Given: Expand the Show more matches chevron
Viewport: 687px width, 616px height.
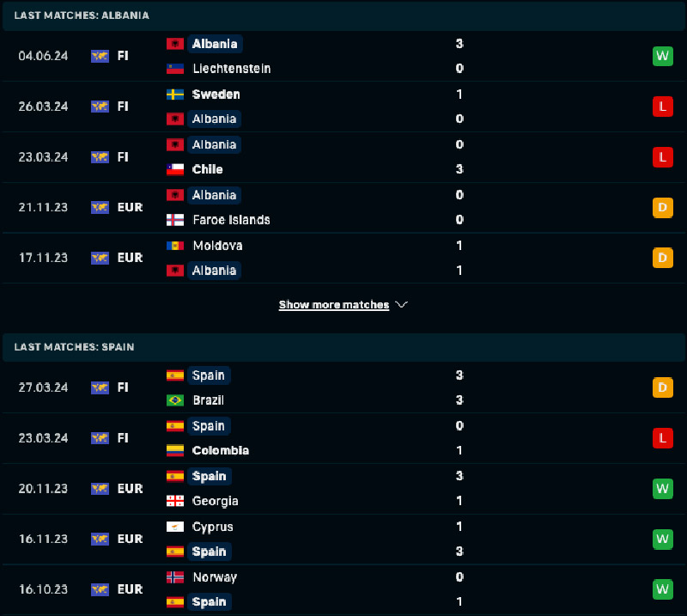Looking at the screenshot, I should (x=402, y=305).
